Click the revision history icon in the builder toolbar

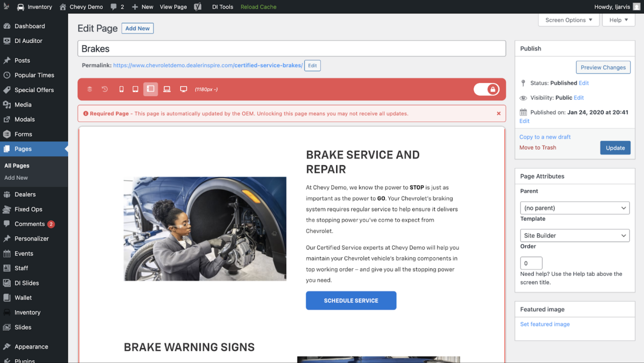[x=105, y=89]
